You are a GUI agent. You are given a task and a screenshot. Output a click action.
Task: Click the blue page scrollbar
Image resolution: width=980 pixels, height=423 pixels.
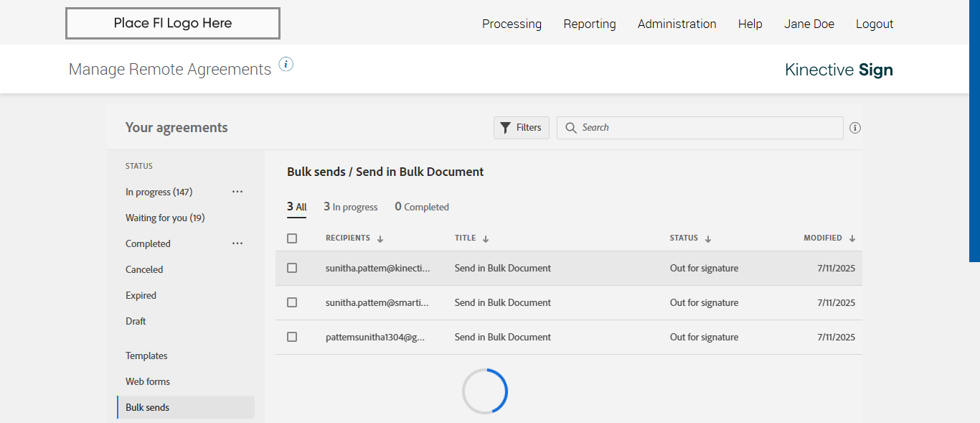[974, 129]
